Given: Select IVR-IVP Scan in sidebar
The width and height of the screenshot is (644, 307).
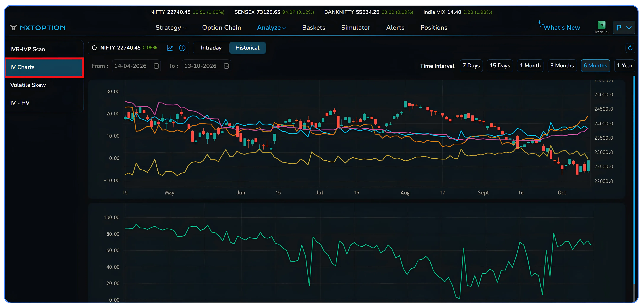Looking at the screenshot, I should [x=44, y=49].
